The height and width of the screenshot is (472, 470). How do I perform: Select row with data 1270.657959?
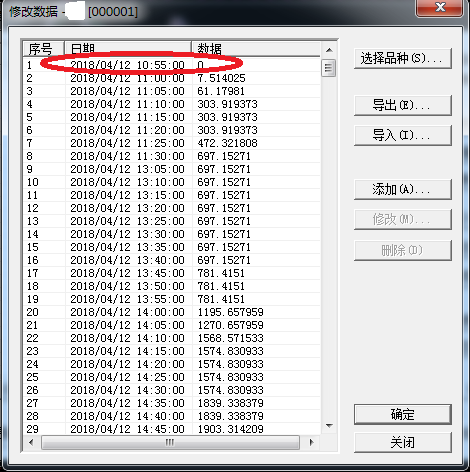172,325
